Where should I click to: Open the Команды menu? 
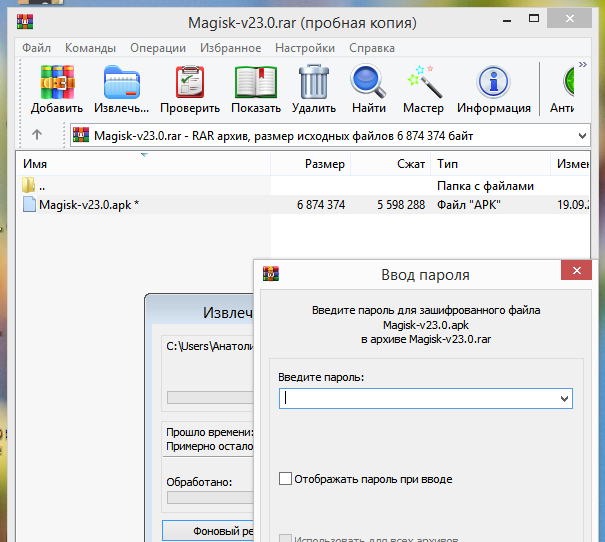coord(90,48)
